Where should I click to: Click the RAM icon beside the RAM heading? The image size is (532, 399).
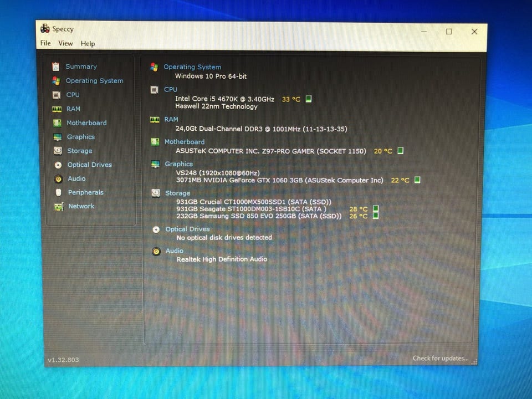(x=155, y=120)
